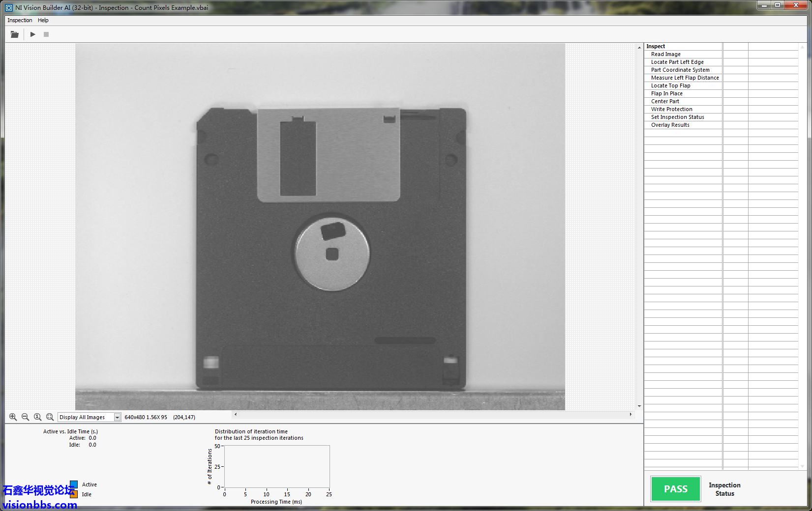Click the image horizontal scrollbar right arrow

click(631, 414)
